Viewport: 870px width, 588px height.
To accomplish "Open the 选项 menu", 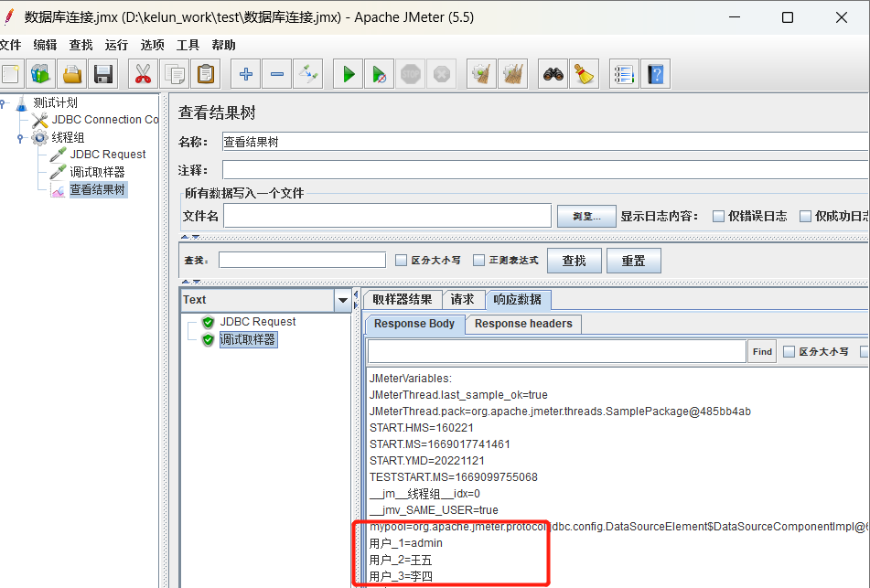I will 152,45.
